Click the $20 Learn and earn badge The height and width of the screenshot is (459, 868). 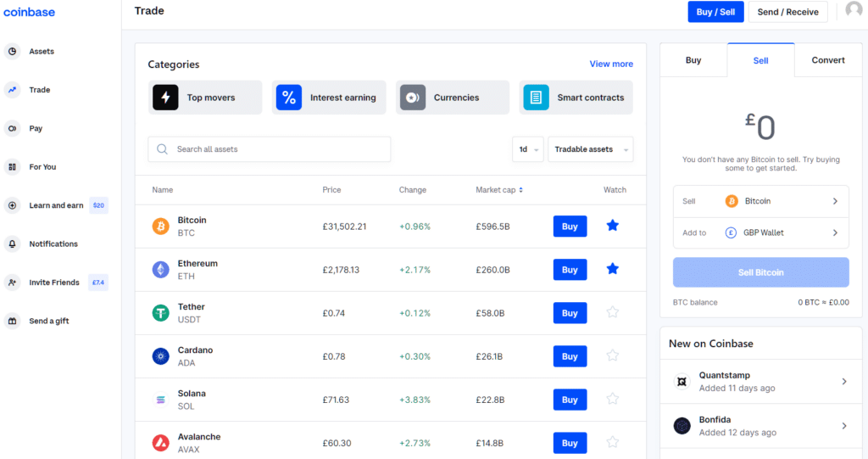98,205
